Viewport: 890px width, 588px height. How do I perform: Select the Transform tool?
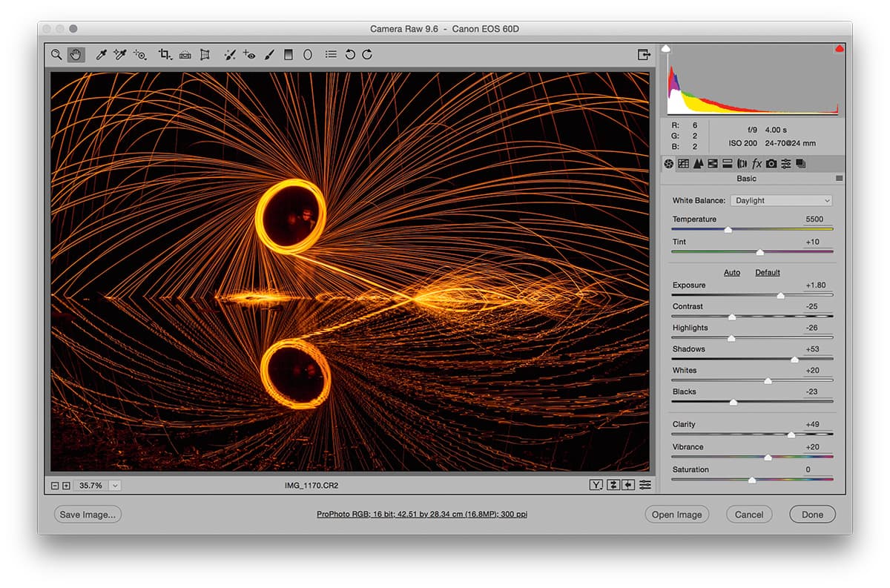click(205, 55)
